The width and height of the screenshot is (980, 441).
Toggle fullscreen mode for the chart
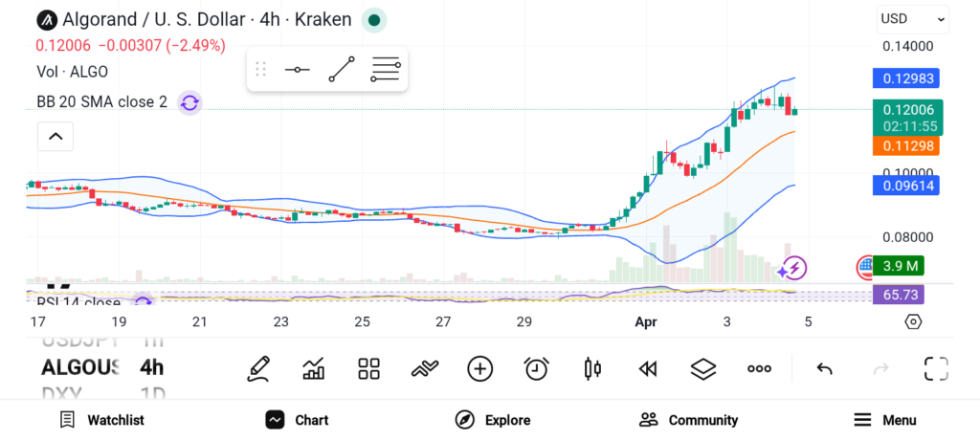tap(936, 368)
